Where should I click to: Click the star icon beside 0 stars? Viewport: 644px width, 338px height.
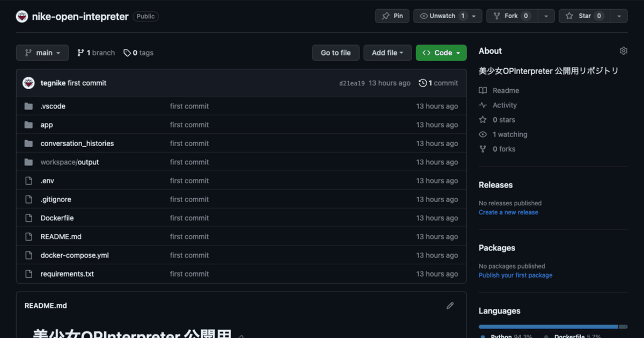click(483, 120)
